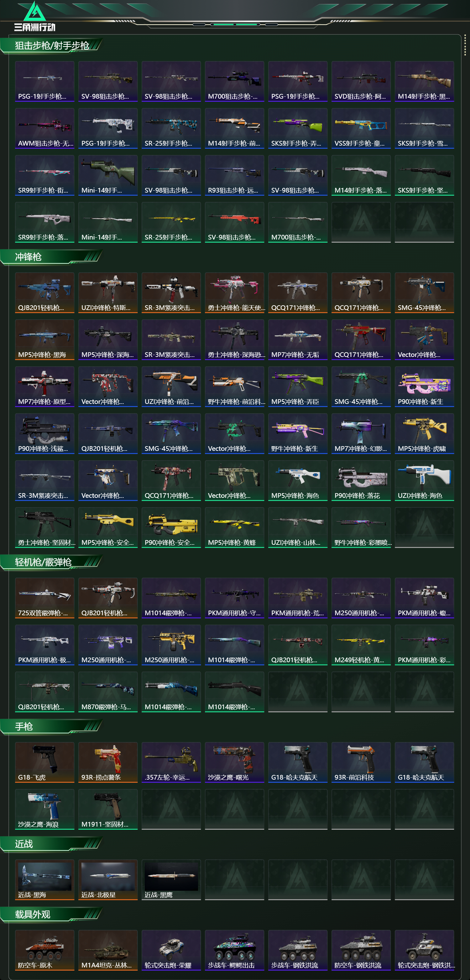Screen dimensions: 470x980
Task: Select the AWM狙击步枪 skin thumbnail
Action: click(44, 128)
